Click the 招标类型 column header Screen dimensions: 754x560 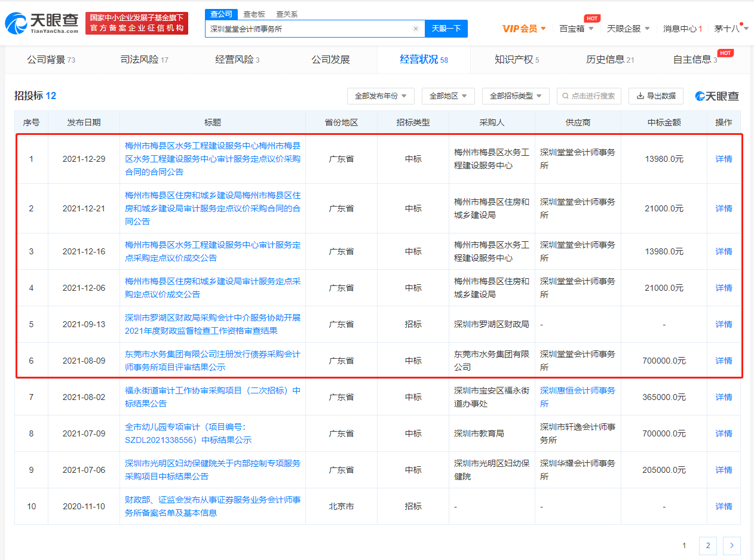(413, 122)
